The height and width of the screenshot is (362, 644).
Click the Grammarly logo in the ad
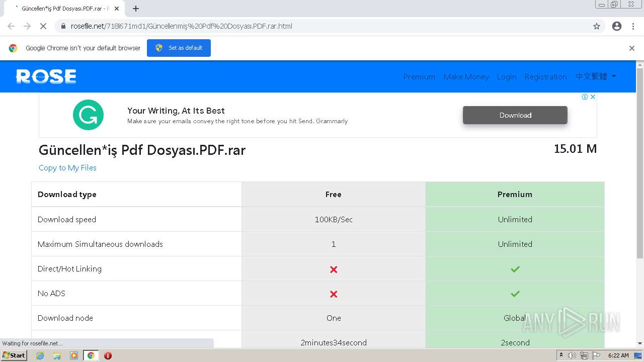(88, 115)
